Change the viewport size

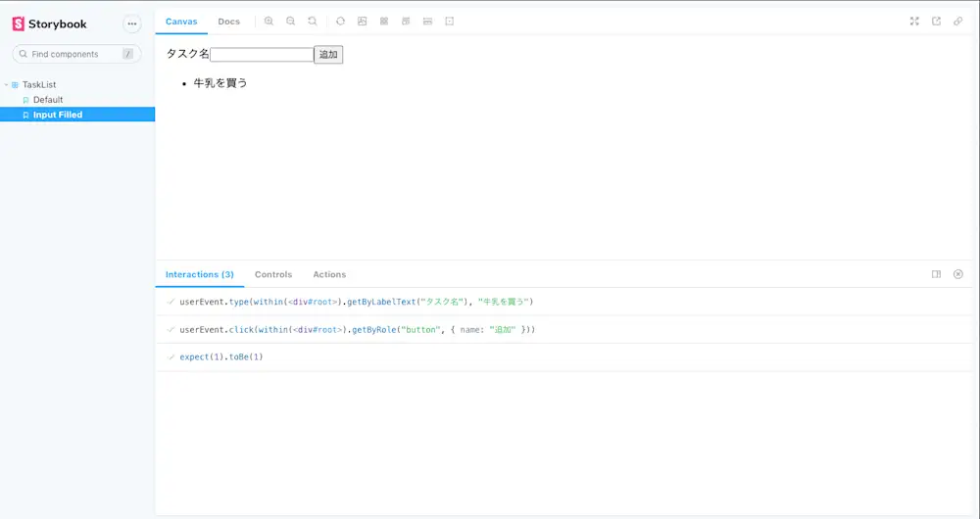point(406,22)
